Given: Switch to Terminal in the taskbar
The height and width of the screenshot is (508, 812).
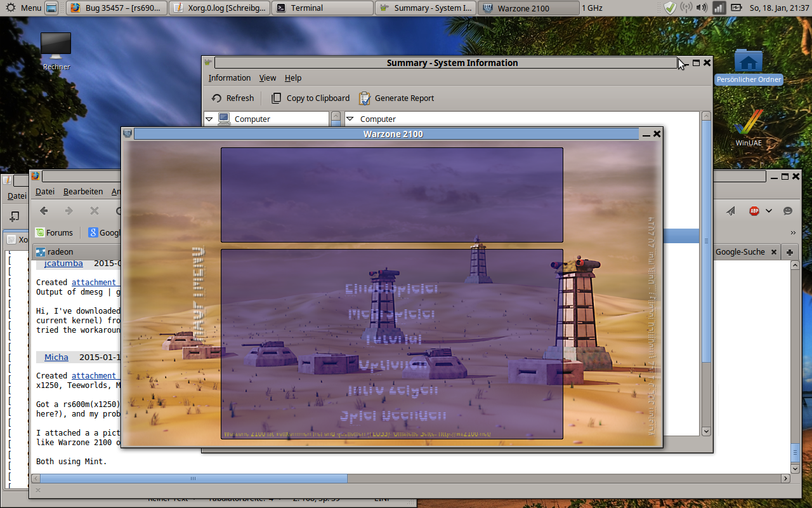Looking at the screenshot, I should pyautogui.click(x=322, y=8).
